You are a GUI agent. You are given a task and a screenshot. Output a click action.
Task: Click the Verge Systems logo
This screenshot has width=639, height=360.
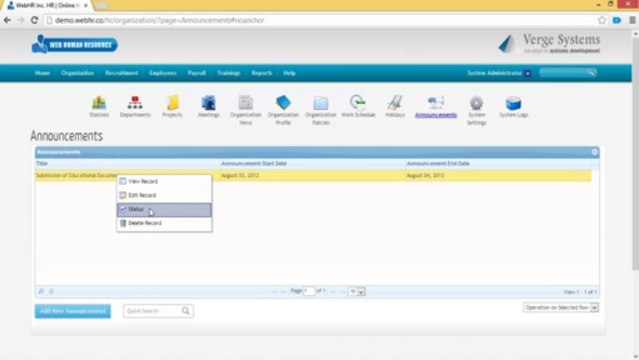click(549, 44)
